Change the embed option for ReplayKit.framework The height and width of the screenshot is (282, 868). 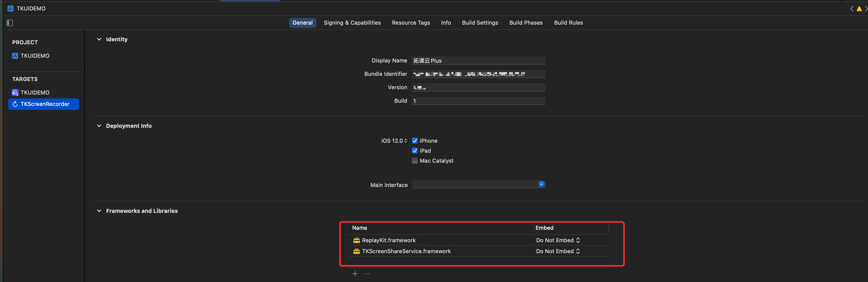558,240
